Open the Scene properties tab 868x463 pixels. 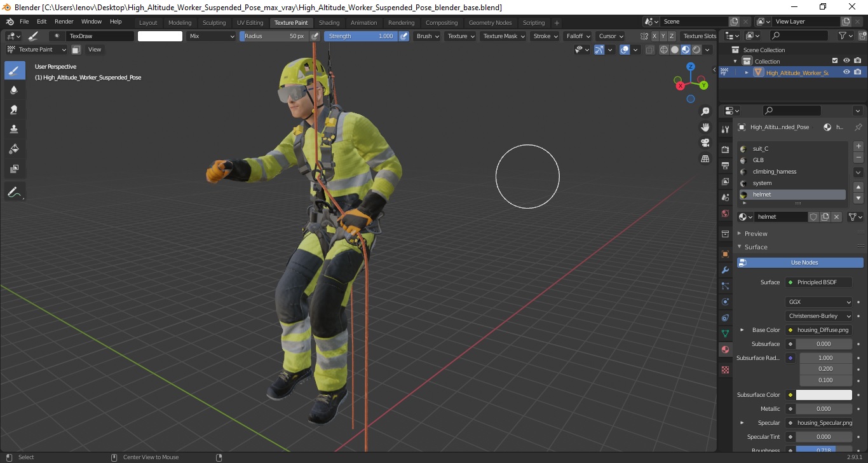725,197
